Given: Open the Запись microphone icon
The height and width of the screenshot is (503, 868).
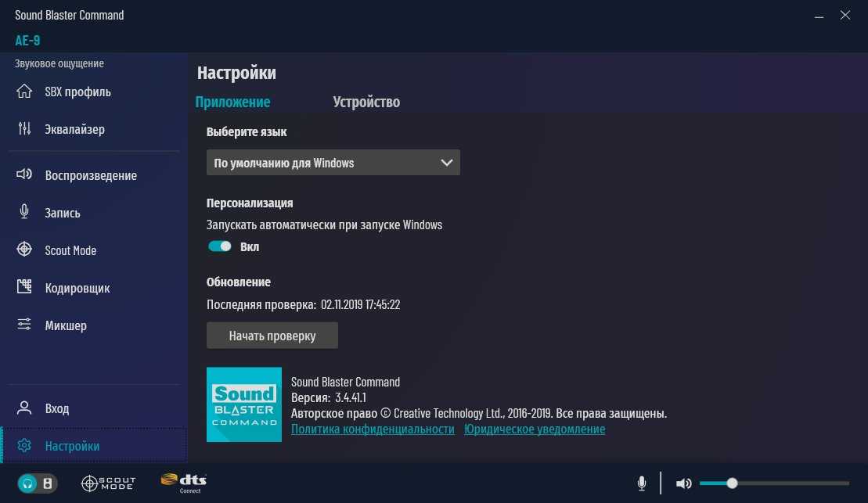Looking at the screenshot, I should 23,211.
